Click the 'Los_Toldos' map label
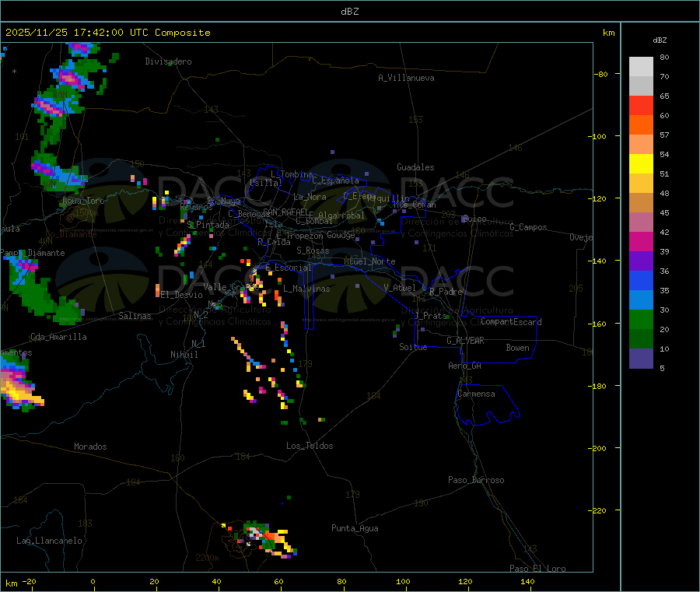The width and height of the screenshot is (700, 592). click(310, 446)
